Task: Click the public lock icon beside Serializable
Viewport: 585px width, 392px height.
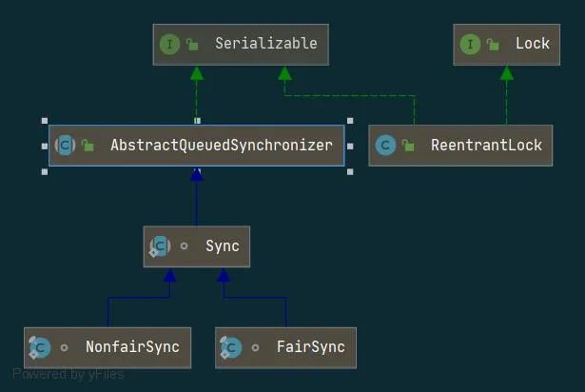Action: click(192, 44)
